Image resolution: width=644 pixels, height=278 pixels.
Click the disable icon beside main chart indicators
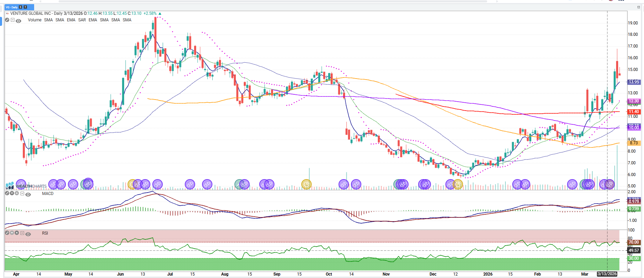[x=7, y=20]
